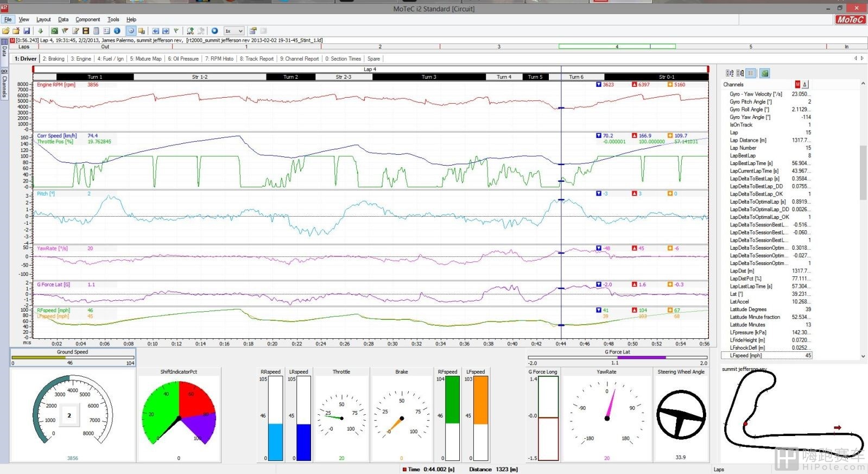Toggle the time/distance mode clock button
868x474 pixels.
pyautogui.click(x=131, y=31)
